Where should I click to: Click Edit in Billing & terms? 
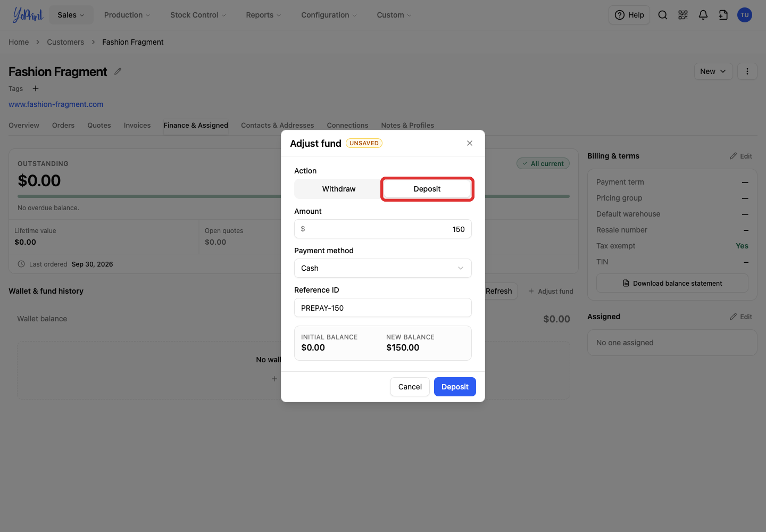click(x=741, y=156)
